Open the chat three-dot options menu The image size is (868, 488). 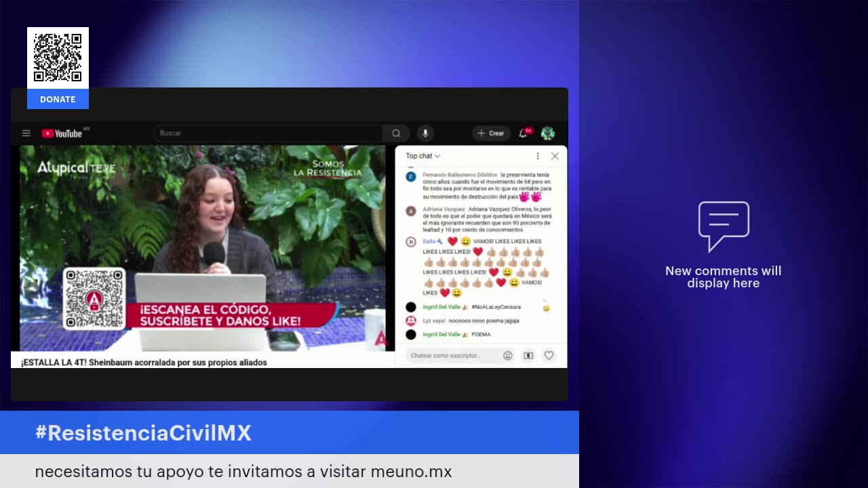click(538, 156)
